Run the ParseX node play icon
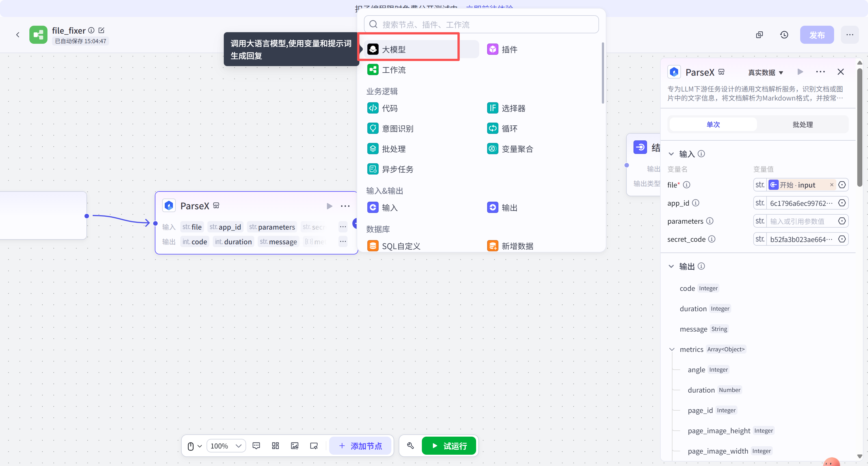This screenshot has width=868, height=466. [x=329, y=206]
